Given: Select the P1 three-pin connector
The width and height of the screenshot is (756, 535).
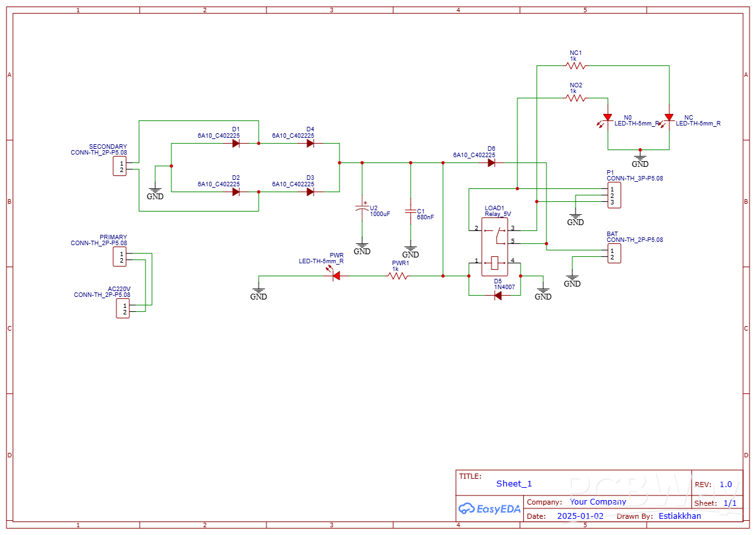Looking at the screenshot, I should (614, 195).
